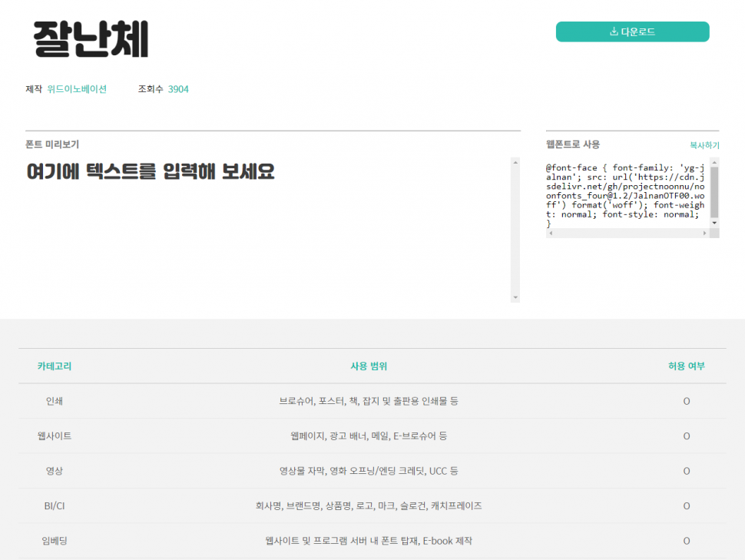Click the 허용 여부 column header
The width and height of the screenshot is (745, 560).
[x=686, y=366]
